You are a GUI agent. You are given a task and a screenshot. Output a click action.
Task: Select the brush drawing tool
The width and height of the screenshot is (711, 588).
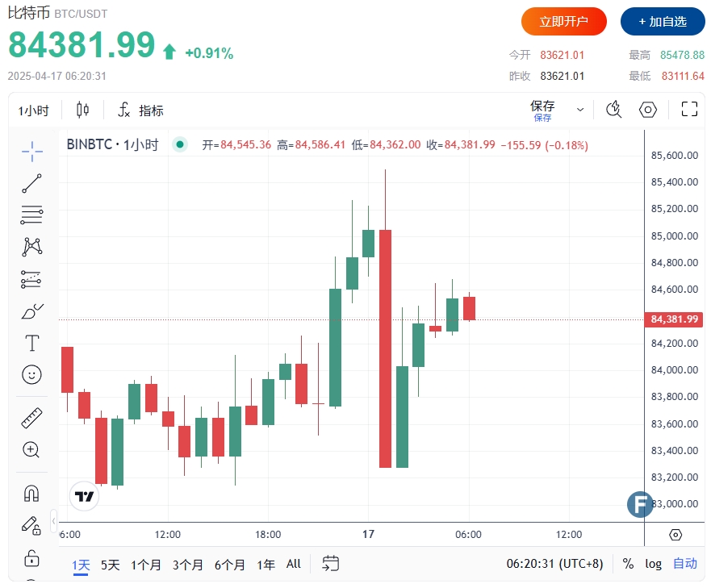(x=31, y=311)
